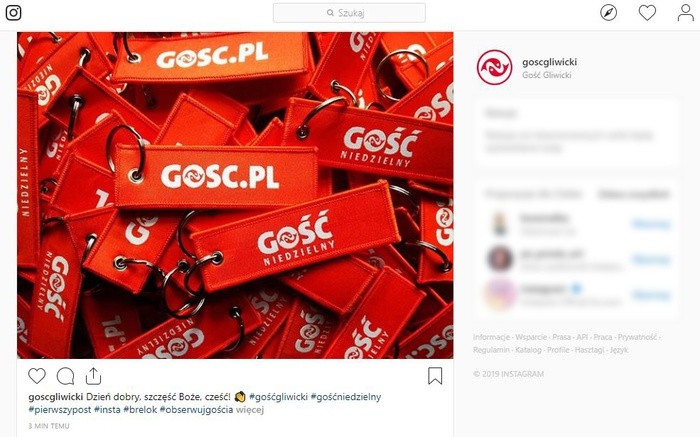
Task: Open hashtag #obserwujgościa
Action: (x=196, y=409)
